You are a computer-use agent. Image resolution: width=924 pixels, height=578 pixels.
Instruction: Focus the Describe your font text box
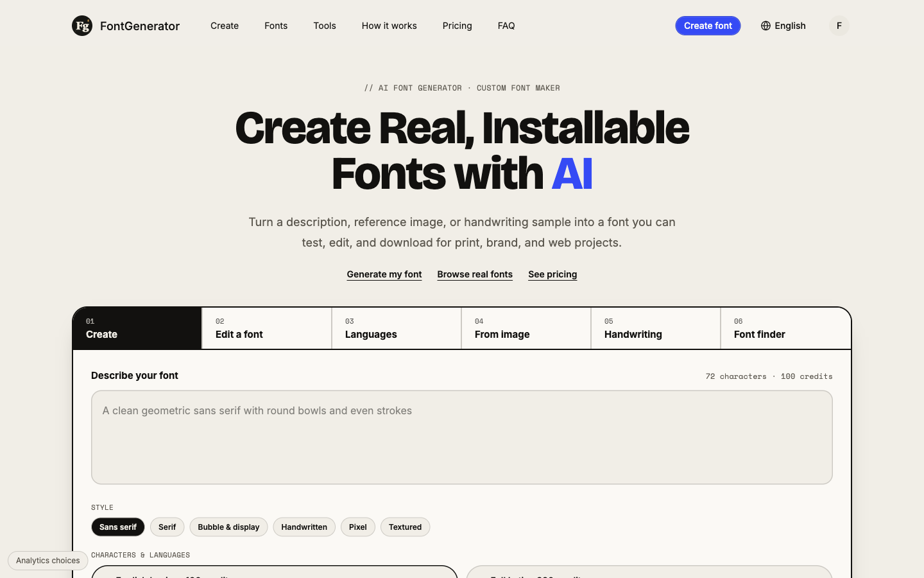point(462,437)
